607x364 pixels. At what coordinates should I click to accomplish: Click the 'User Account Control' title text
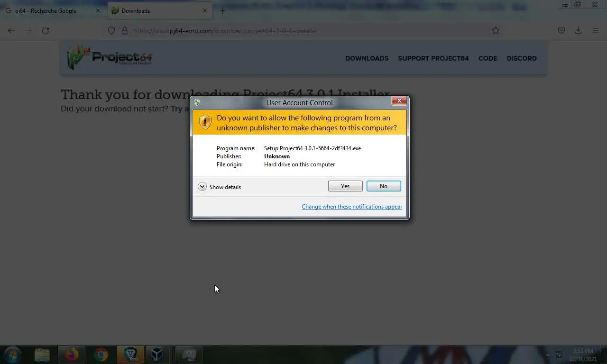click(300, 102)
